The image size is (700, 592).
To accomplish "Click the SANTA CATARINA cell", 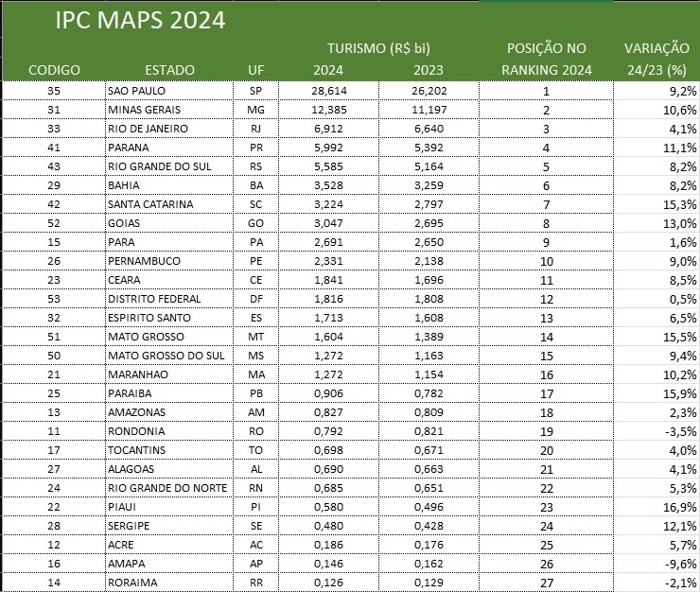I will click(169, 204).
